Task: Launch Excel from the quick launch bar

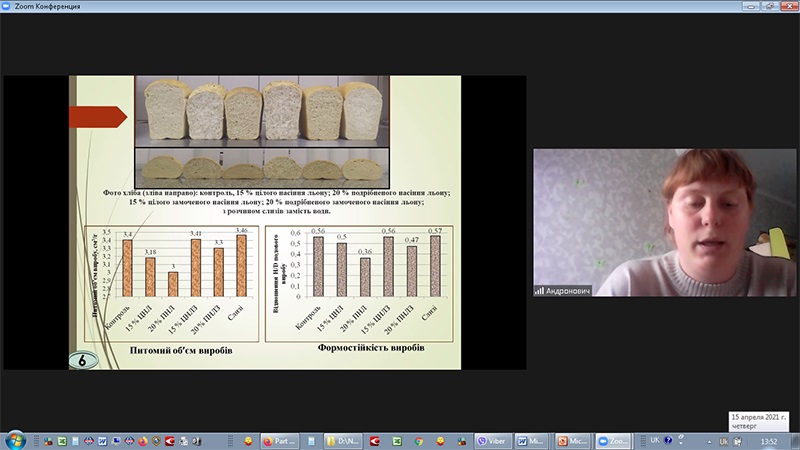Action: click(x=62, y=441)
